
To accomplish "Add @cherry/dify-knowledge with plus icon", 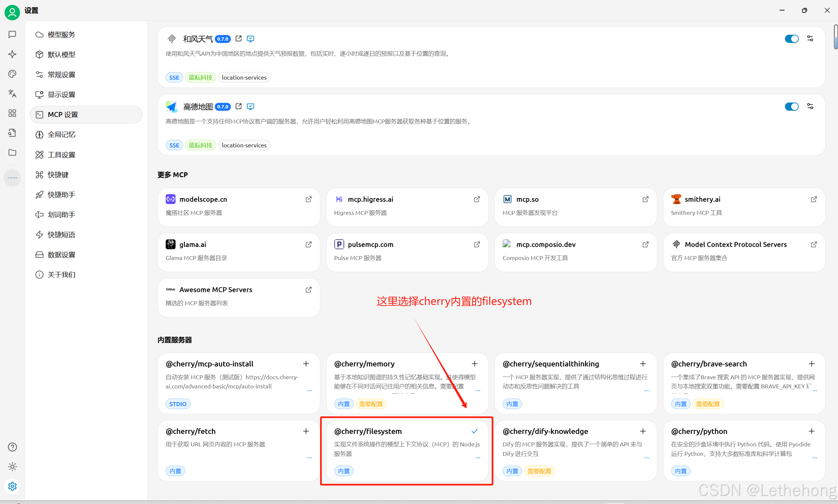I will click(x=643, y=431).
